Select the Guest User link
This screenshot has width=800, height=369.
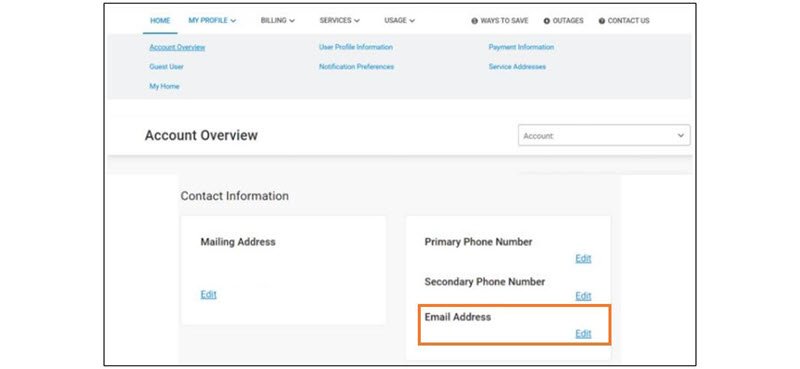[166, 67]
